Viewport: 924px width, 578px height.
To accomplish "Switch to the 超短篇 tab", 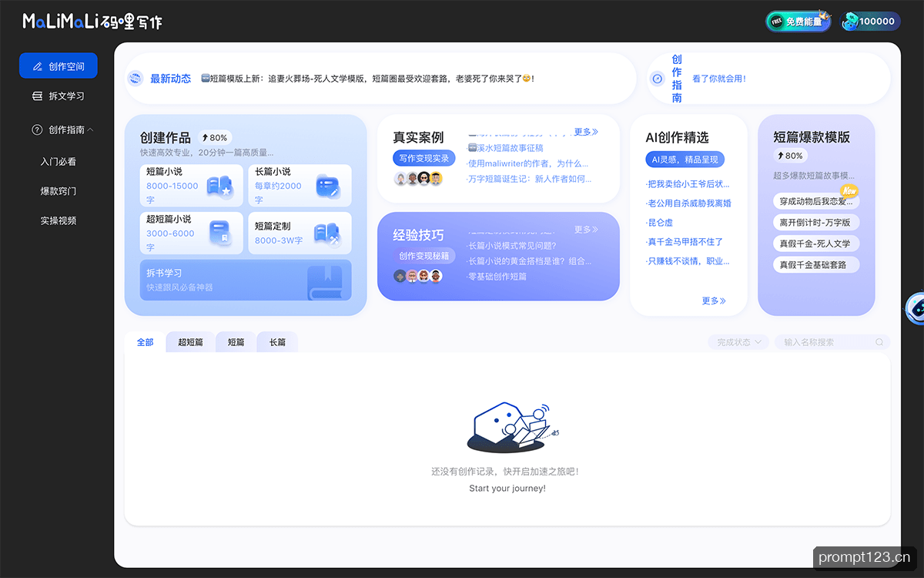I will tap(190, 342).
